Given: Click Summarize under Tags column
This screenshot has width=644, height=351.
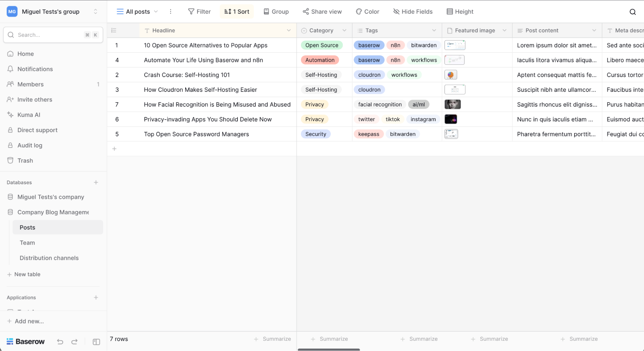Looking at the screenshot, I should point(419,339).
